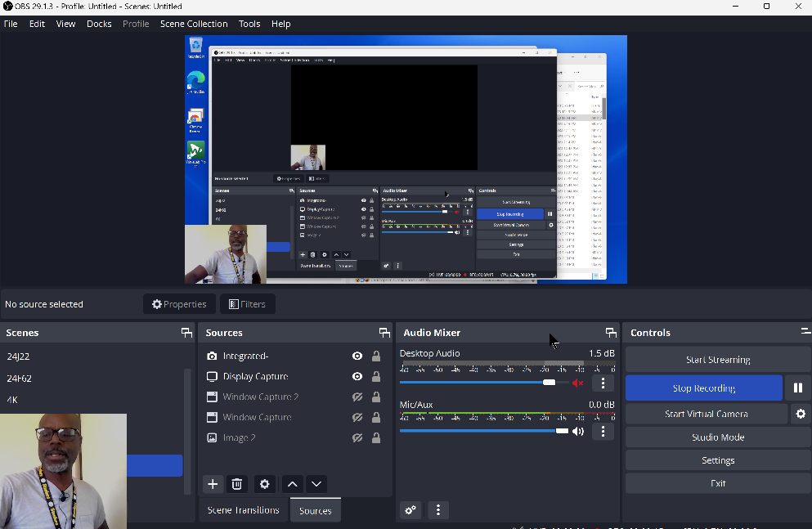
Task: Adjust the Mic/Aux volume slider
Action: coord(483,431)
